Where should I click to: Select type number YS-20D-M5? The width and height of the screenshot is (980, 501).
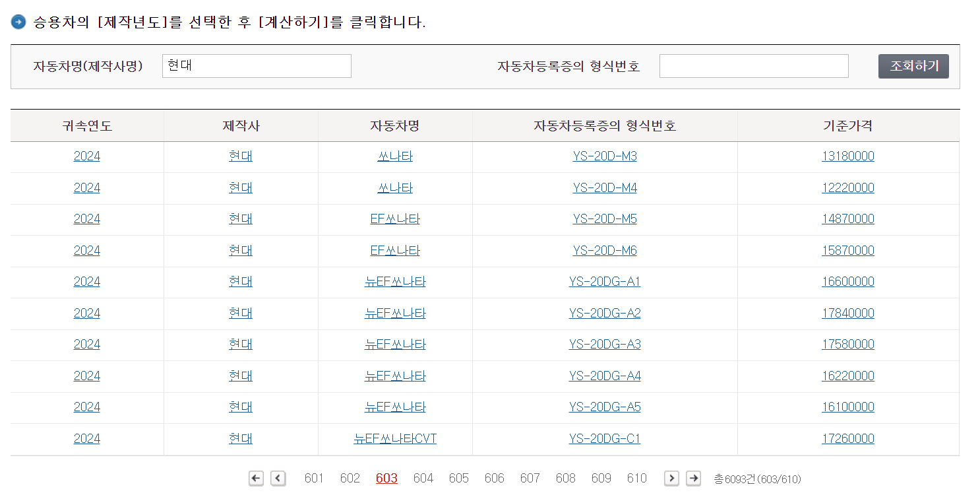click(x=605, y=219)
